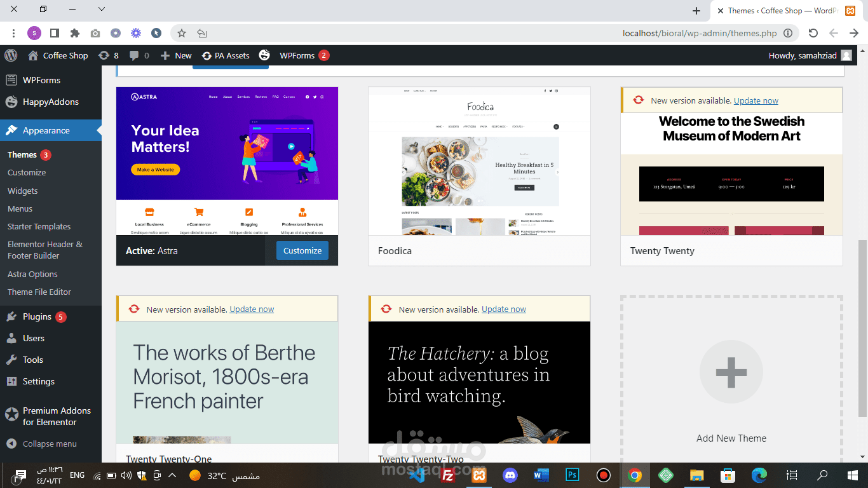
Task: Select the Twenty Twenty-One theme preview
Action: (227, 383)
